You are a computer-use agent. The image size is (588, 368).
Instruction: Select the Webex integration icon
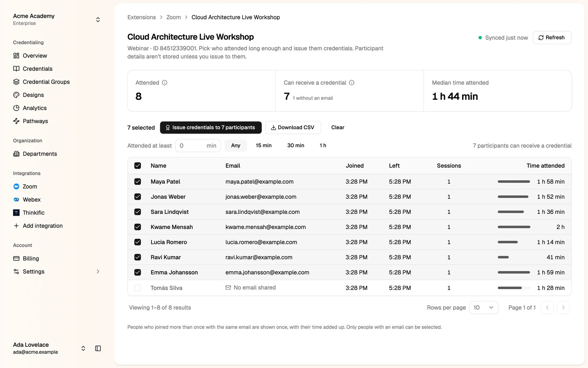click(16, 199)
